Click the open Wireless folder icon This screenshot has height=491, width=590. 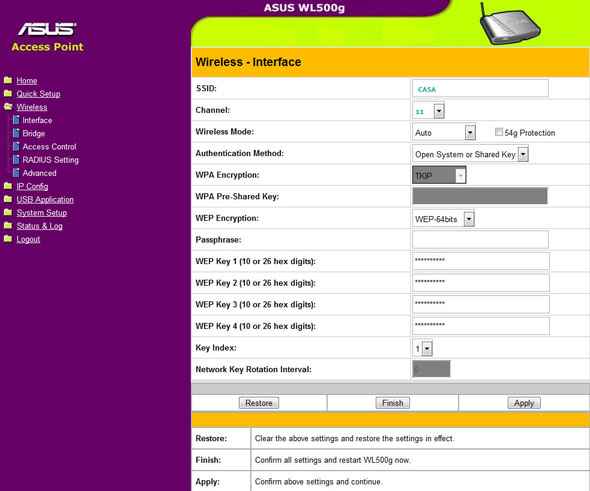(x=8, y=107)
